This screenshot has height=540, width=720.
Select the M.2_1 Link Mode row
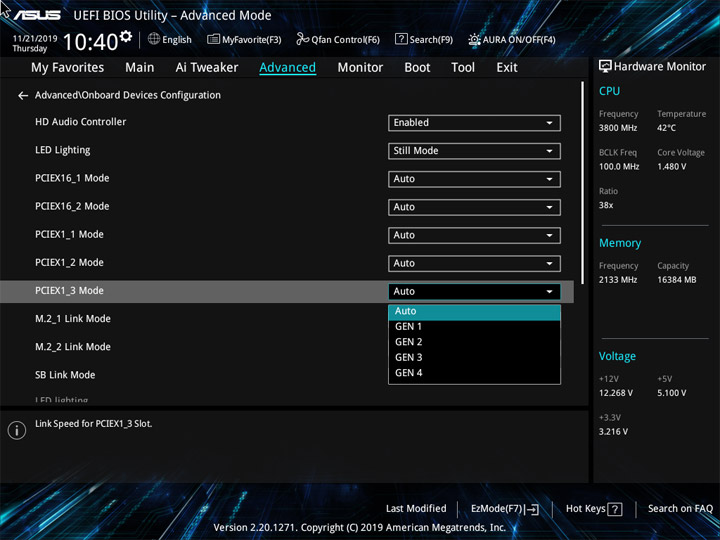287,319
